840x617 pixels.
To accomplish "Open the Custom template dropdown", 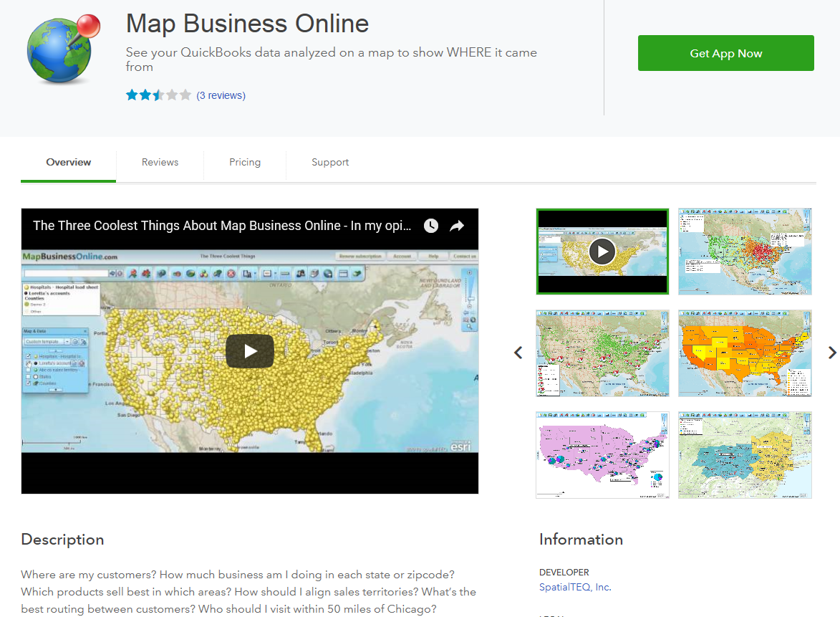I will [67, 342].
